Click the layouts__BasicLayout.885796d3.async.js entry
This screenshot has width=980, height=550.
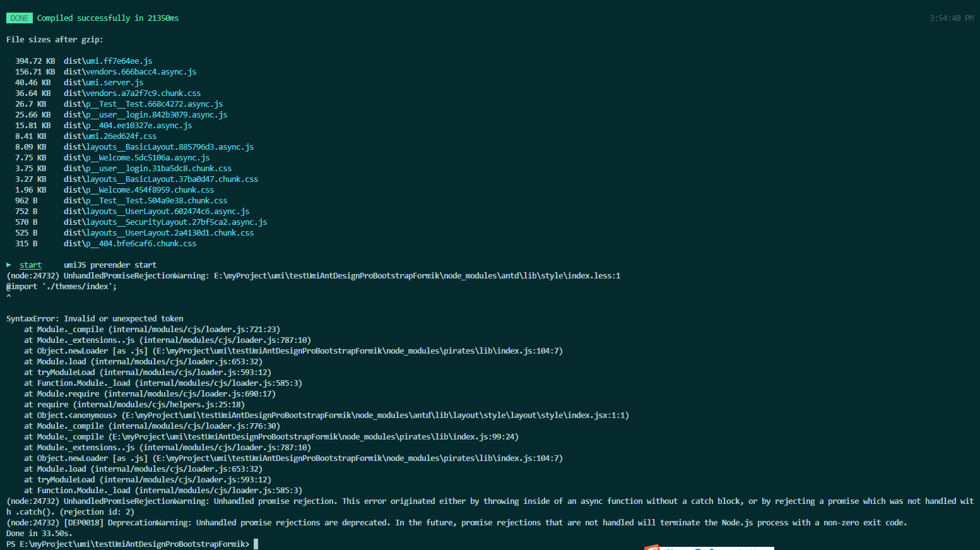[158, 146]
